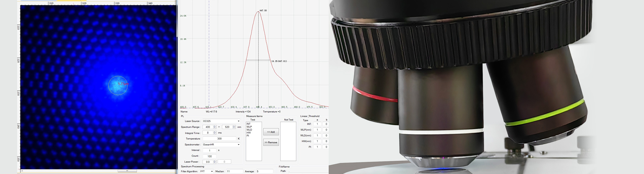Screen dimensions: 644x174
Task: Click the >> Remove button
Action: click(271, 142)
